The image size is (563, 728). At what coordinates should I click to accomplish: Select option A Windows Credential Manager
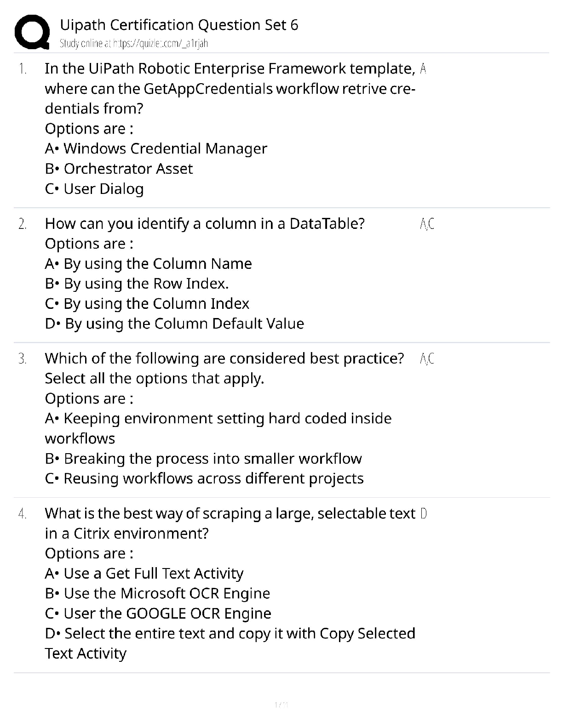[x=156, y=148]
